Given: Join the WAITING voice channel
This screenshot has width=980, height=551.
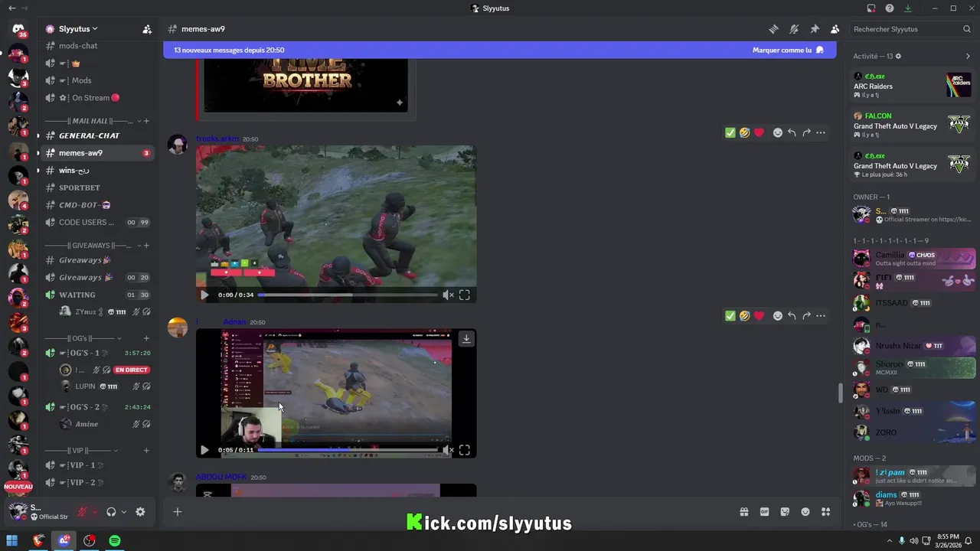Looking at the screenshot, I should 96,295.
